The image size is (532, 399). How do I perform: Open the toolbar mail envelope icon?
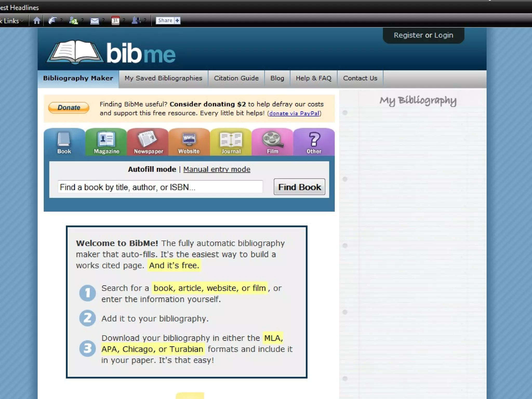[x=94, y=21]
